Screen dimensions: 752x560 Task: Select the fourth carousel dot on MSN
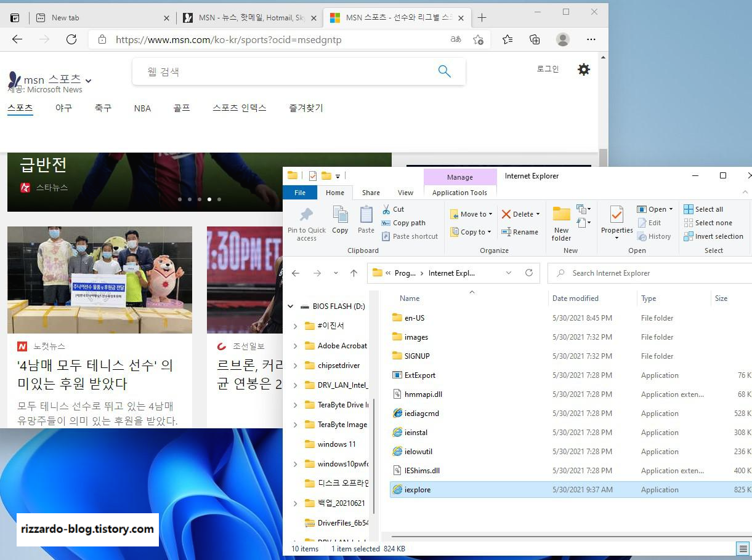click(209, 199)
